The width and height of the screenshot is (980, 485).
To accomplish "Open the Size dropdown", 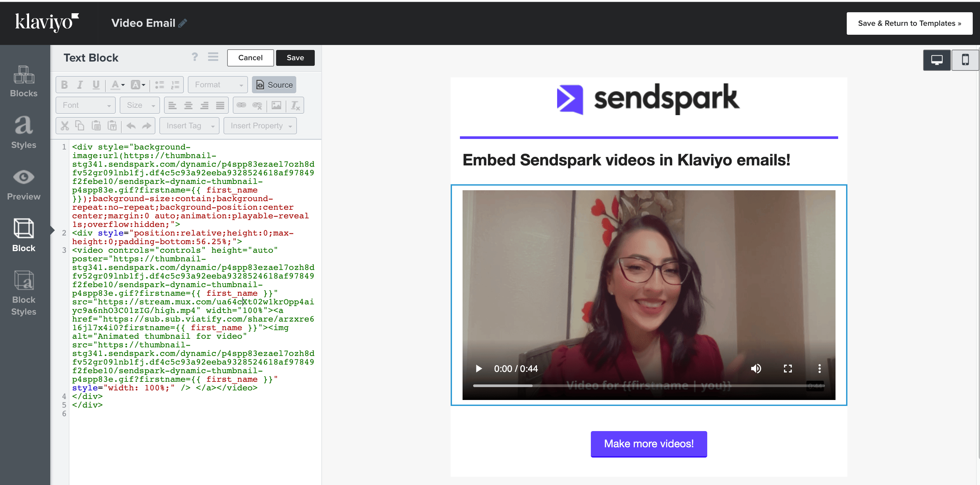I will tap(140, 105).
